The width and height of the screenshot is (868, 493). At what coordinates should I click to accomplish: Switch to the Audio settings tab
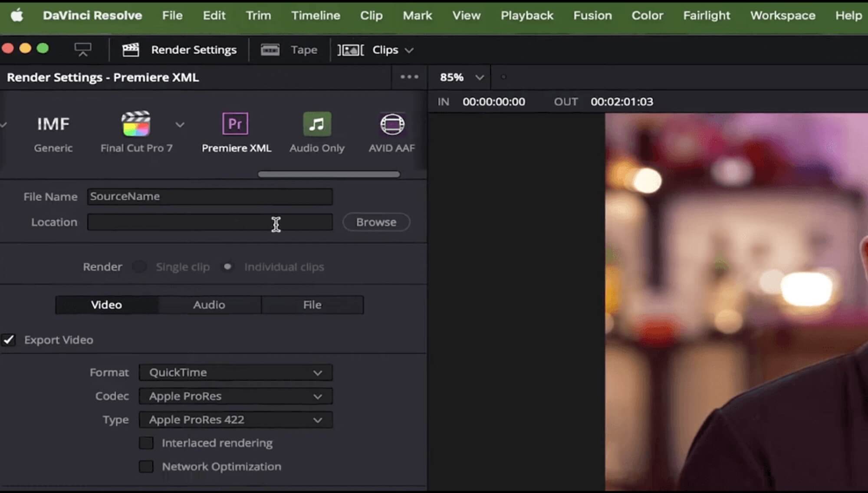pyautogui.click(x=209, y=305)
